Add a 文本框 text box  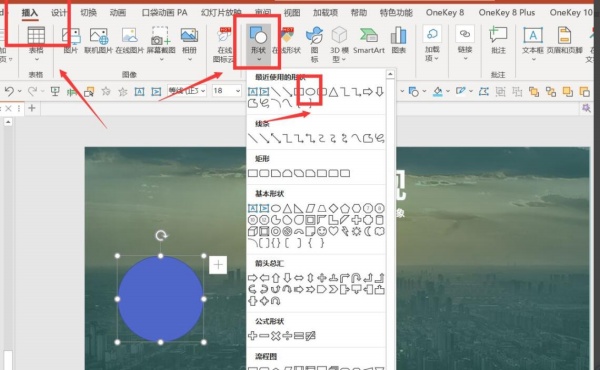click(533, 43)
